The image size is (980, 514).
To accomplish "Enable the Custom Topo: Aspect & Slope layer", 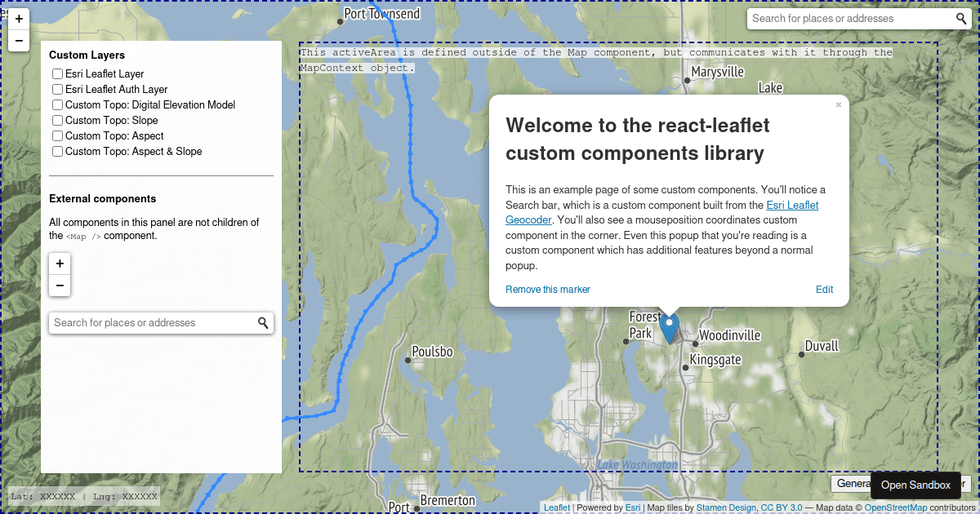I will pyautogui.click(x=57, y=151).
